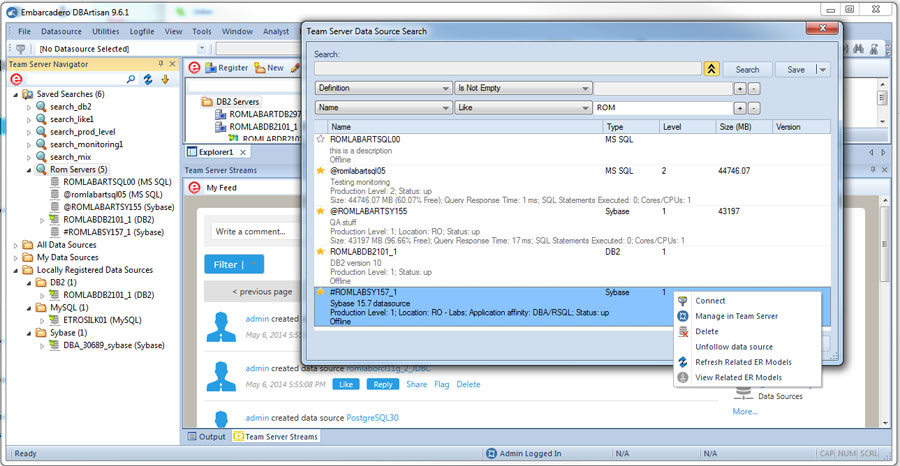Switch to the Team Server Streams tab

click(276, 437)
